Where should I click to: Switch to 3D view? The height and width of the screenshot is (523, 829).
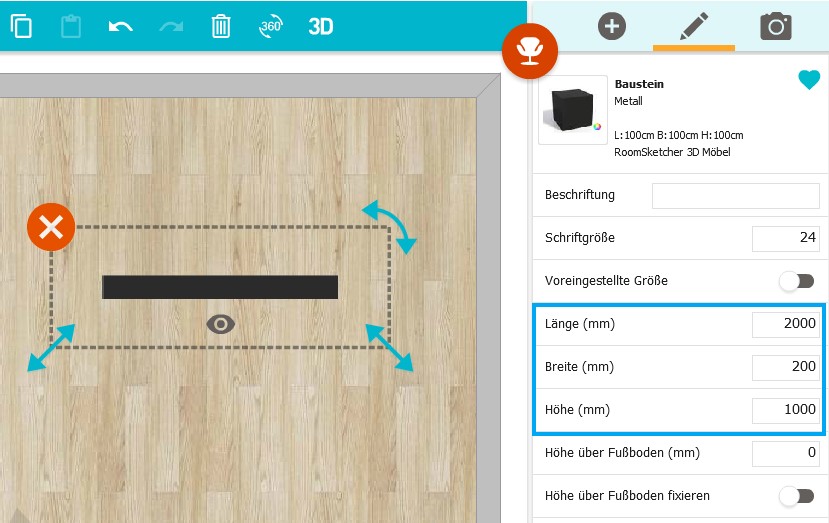320,26
